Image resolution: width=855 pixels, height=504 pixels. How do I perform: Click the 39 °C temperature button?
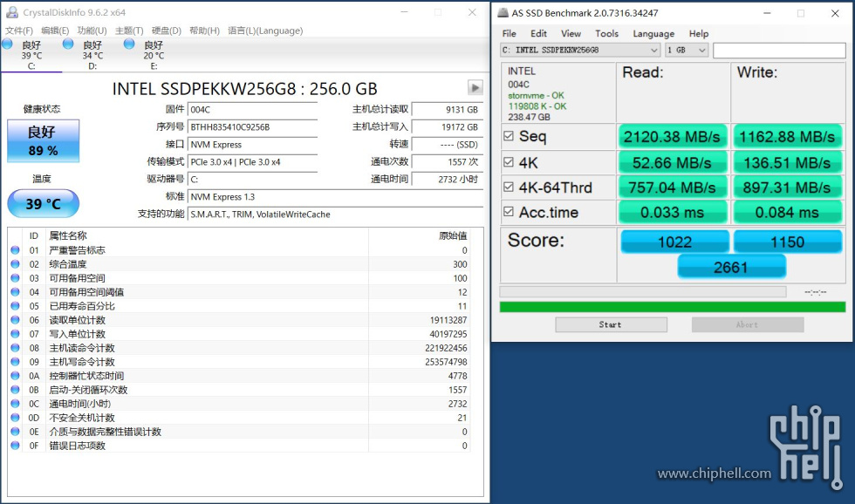[x=43, y=204]
